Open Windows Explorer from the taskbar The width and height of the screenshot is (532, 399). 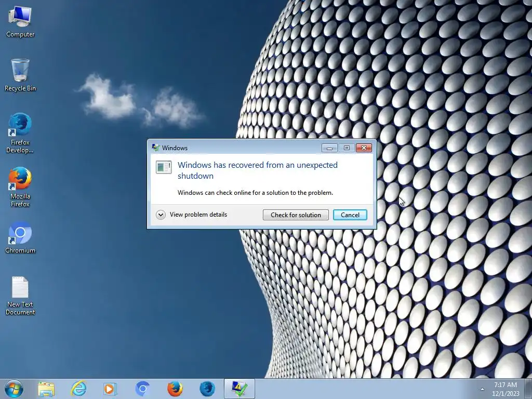point(46,389)
